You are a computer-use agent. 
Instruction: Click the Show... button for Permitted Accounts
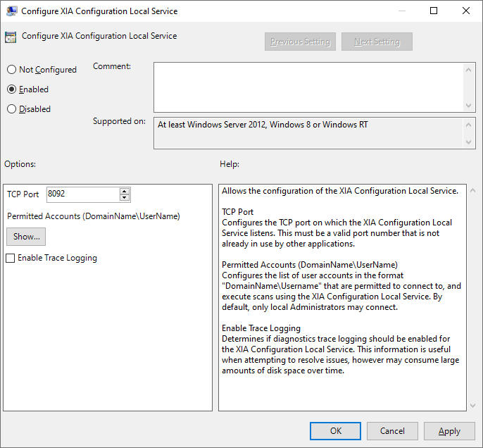pos(26,237)
